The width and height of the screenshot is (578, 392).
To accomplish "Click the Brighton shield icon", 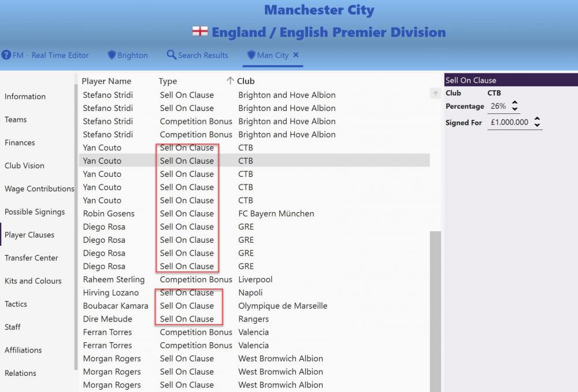I will [112, 55].
